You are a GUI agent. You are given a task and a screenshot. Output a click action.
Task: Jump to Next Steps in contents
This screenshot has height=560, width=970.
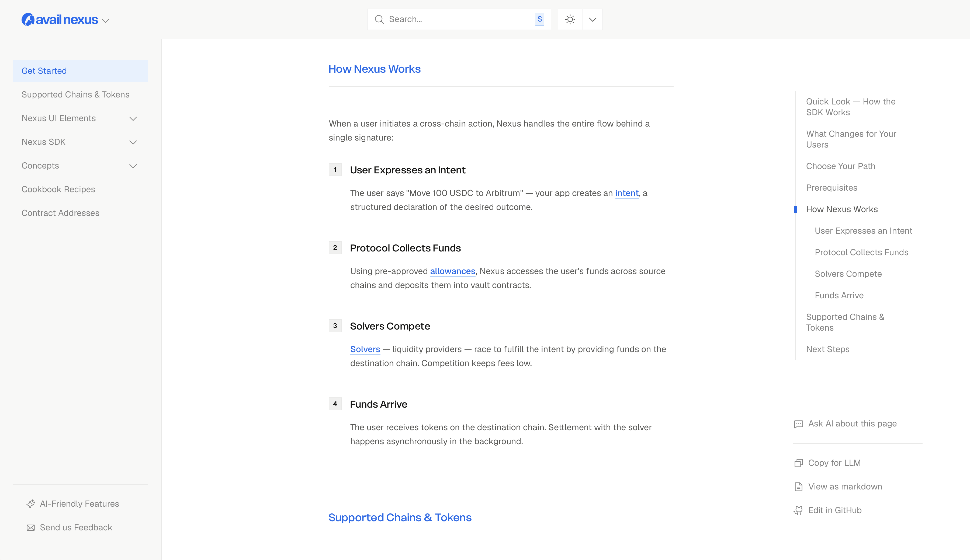[x=827, y=349]
